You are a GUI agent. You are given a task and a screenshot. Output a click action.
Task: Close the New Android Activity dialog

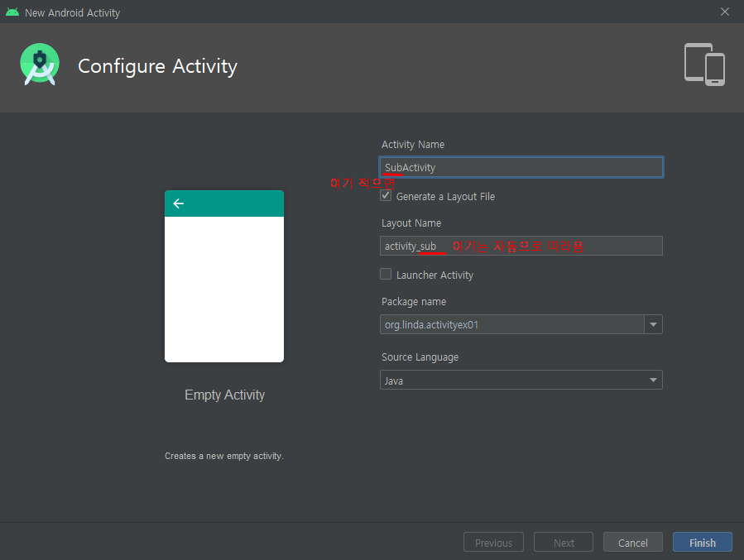pos(724,12)
